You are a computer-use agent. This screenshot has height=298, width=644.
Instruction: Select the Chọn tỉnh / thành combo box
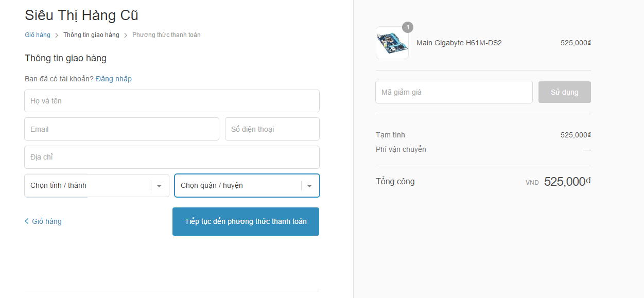97,186
